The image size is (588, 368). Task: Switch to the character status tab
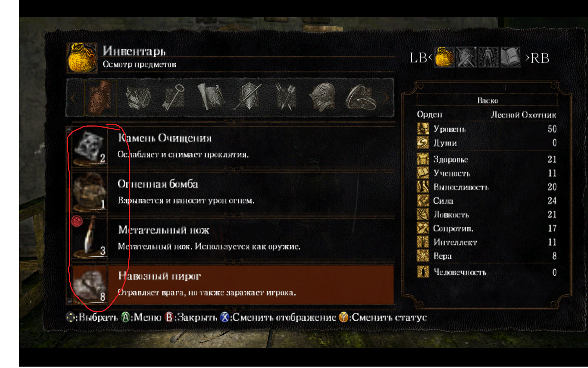click(x=488, y=57)
